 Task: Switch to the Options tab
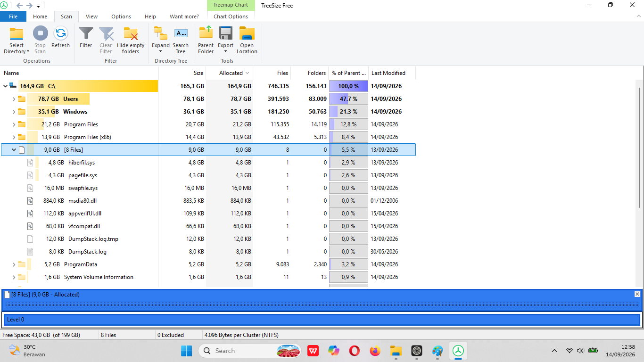pyautogui.click(x=121, y=16)
